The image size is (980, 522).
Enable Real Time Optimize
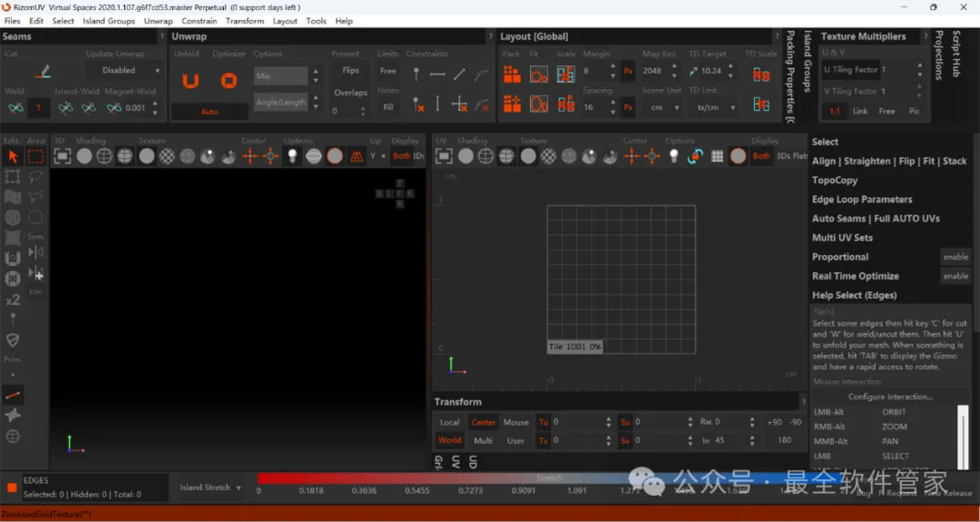click(955, 276)
